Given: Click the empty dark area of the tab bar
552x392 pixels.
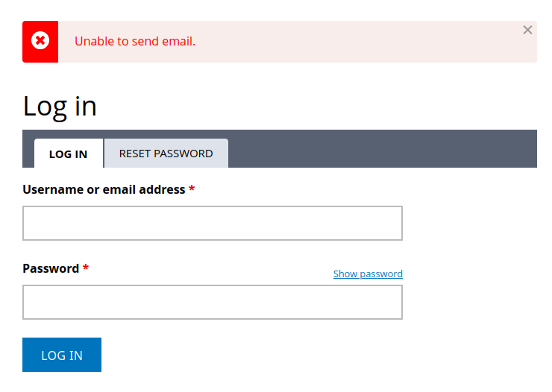Looking at the screenshot, I should (380, 149).
